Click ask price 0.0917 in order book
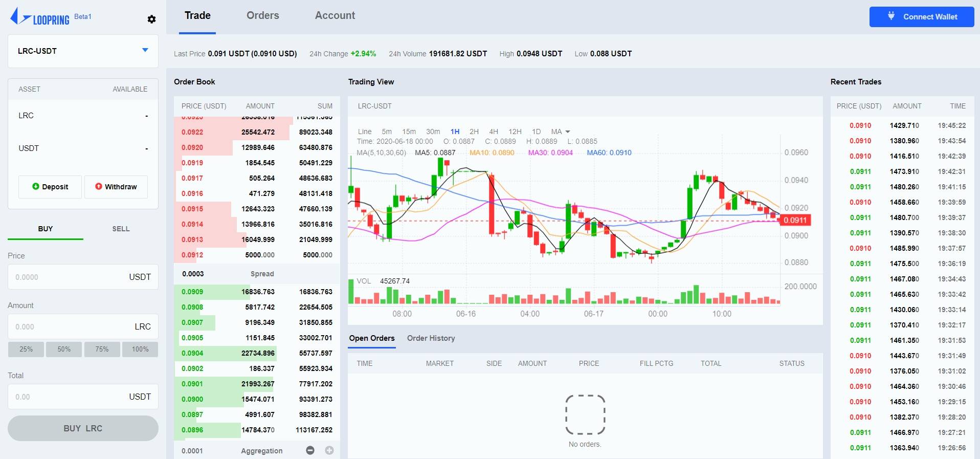Image resolution: width=980 pixels, height=459 pixels. click(x=192, y=178)
